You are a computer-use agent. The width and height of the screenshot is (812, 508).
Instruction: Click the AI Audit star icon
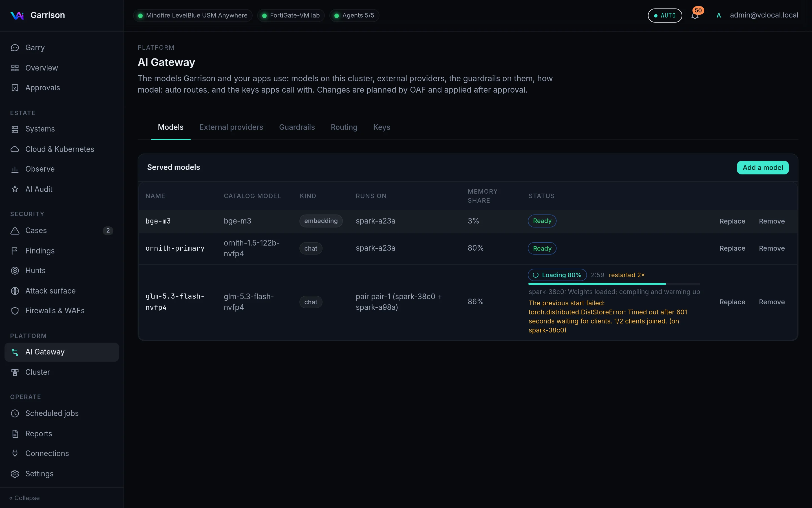pyautogui.click(x=15, y=189)
